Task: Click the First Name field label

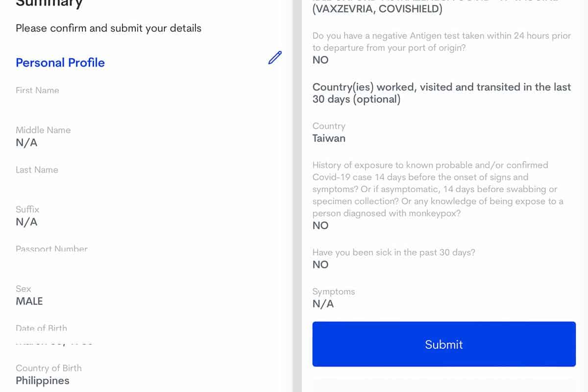Action: pyautogui.click(x=37, y=90)
